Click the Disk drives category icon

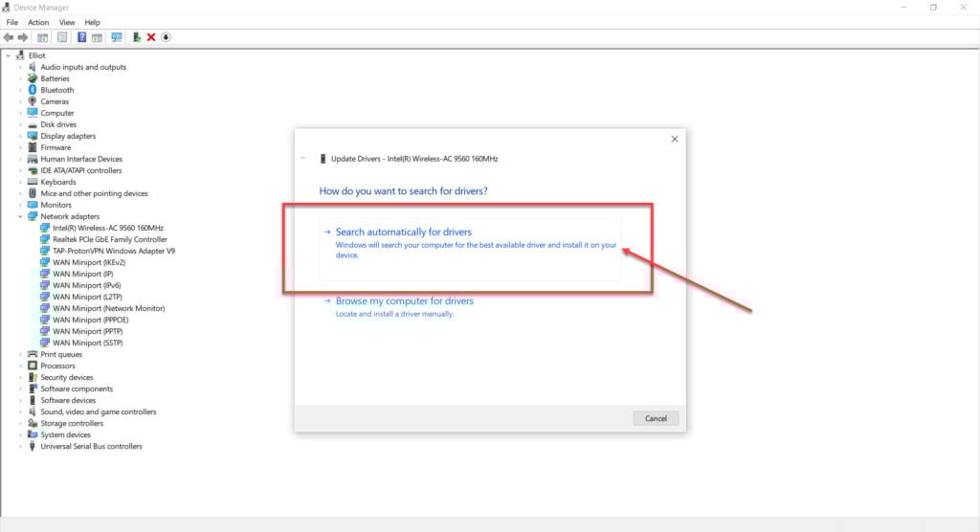coord(33,124)
